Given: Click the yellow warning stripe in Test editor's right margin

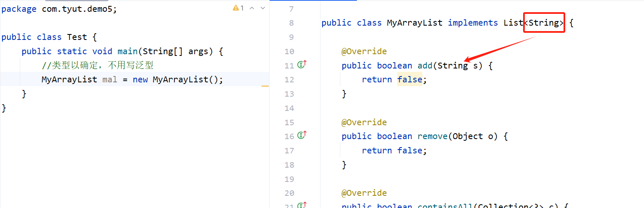Looking at the screenshot, I should 265,85.
